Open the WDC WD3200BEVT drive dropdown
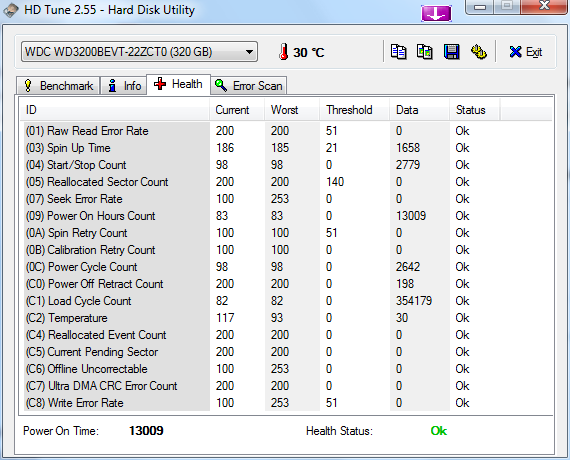Image resolution: width=570 pixels, height=460 pixels. (139, 52)
